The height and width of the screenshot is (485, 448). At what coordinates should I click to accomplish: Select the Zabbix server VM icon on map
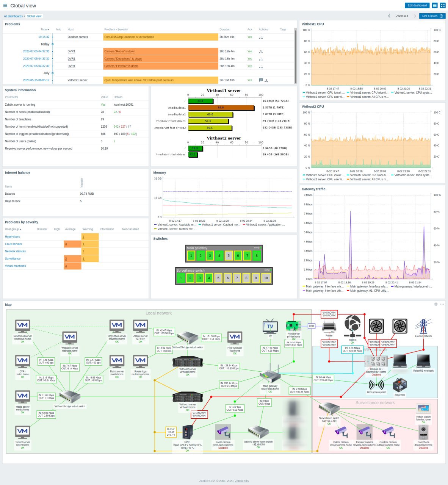tap(141, 326)
